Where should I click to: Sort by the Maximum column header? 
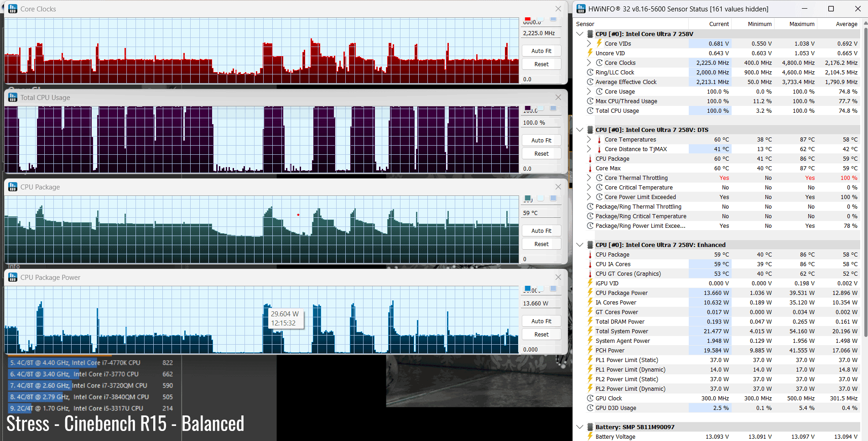(795, 24)
